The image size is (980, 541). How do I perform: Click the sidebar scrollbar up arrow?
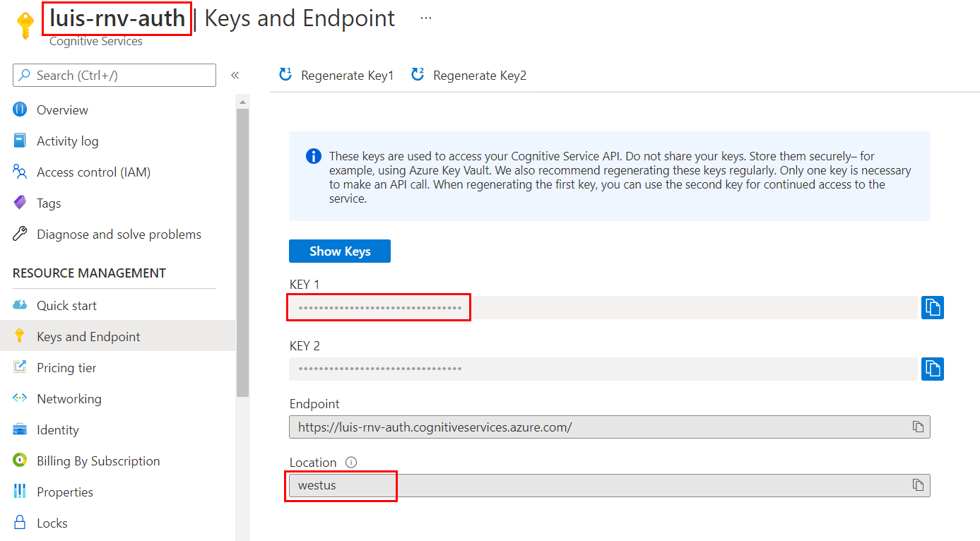tap(243, 102)
